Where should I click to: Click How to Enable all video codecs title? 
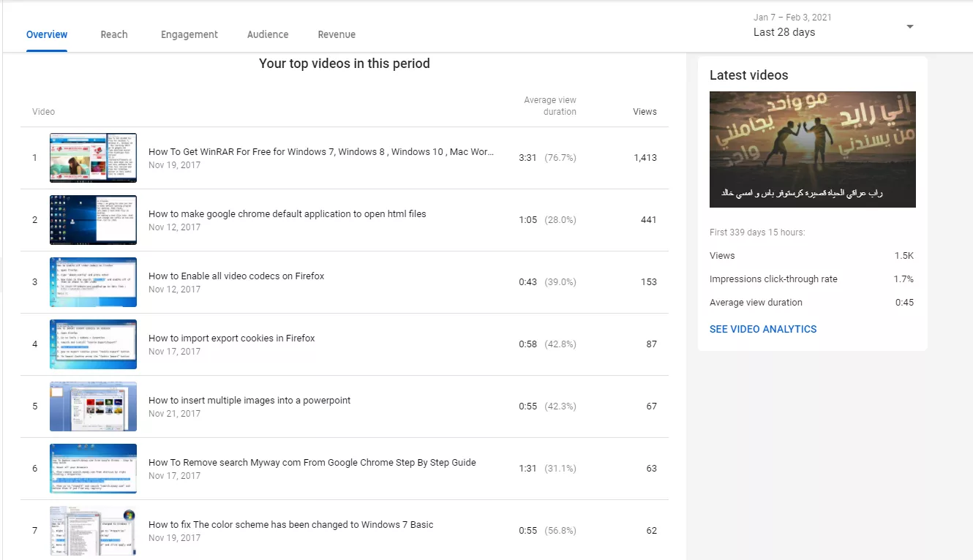click(x=236, y=276)
